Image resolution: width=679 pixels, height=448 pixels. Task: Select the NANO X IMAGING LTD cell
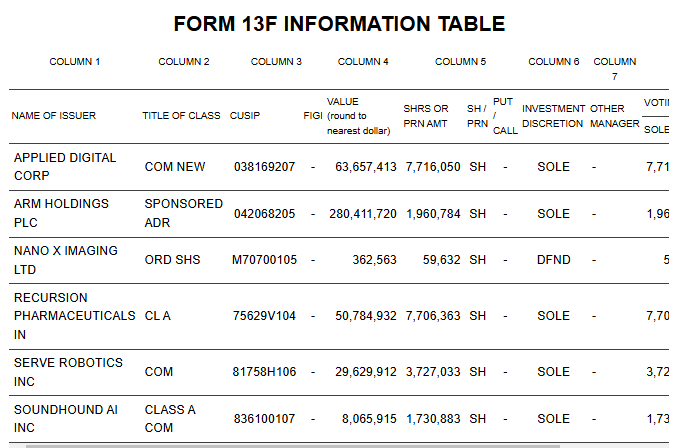65,259
